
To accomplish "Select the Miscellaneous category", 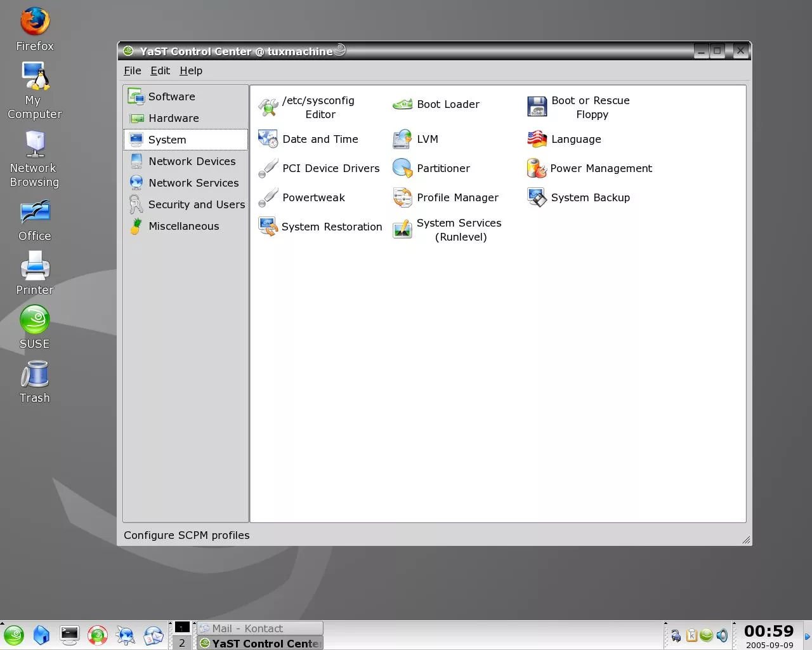I will click(185, 226).
